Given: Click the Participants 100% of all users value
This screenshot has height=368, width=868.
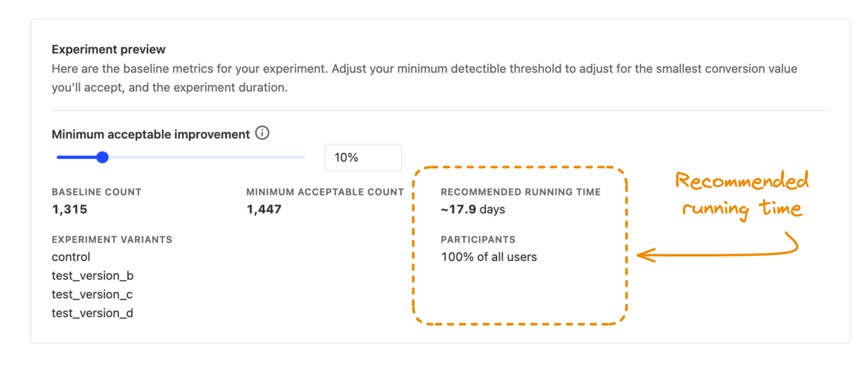Looking at the screenshot, I should coord(489,257).
